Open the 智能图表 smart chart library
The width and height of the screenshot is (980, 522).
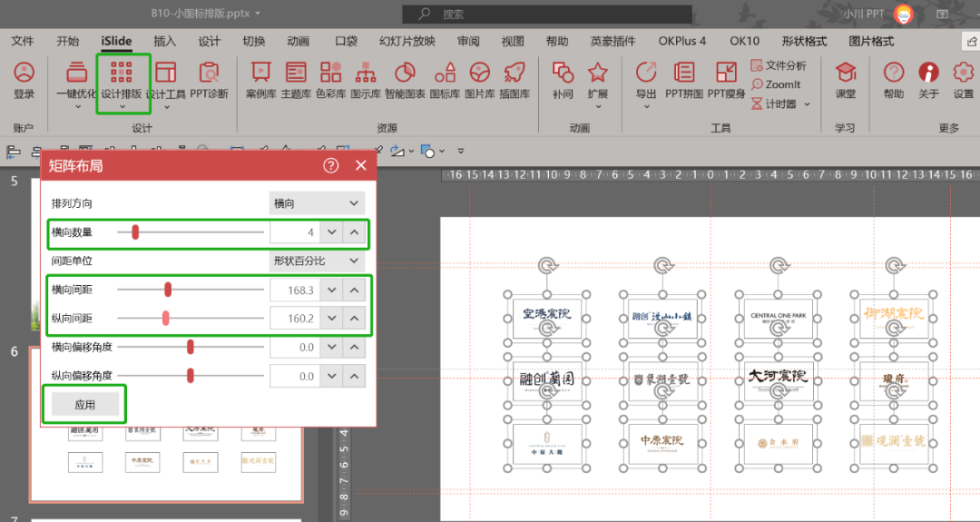pyautogui.click(x=405, y=80)
